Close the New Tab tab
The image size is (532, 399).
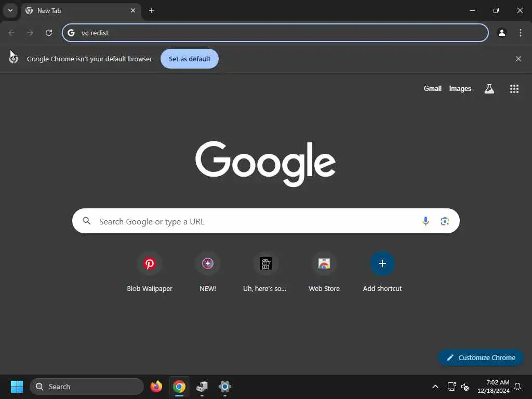(x=133, y=10)
